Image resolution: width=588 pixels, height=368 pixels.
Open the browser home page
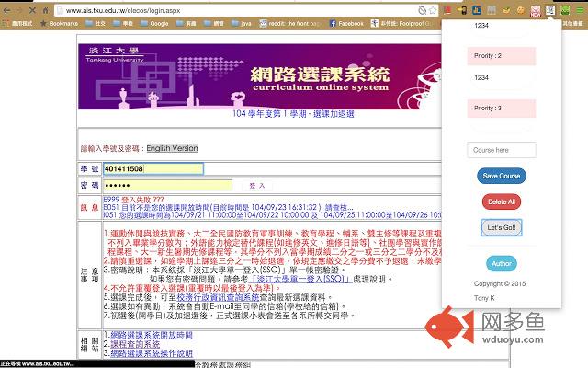(x=45, y=10)
